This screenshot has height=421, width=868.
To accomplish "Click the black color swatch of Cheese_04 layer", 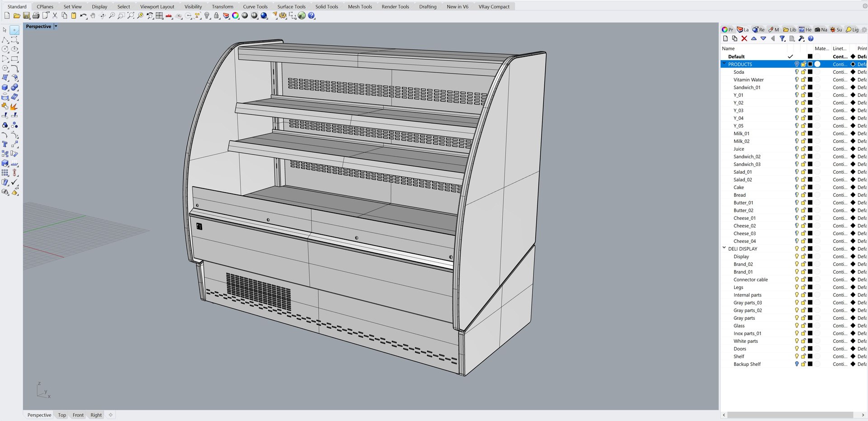I will click(810, 241).
